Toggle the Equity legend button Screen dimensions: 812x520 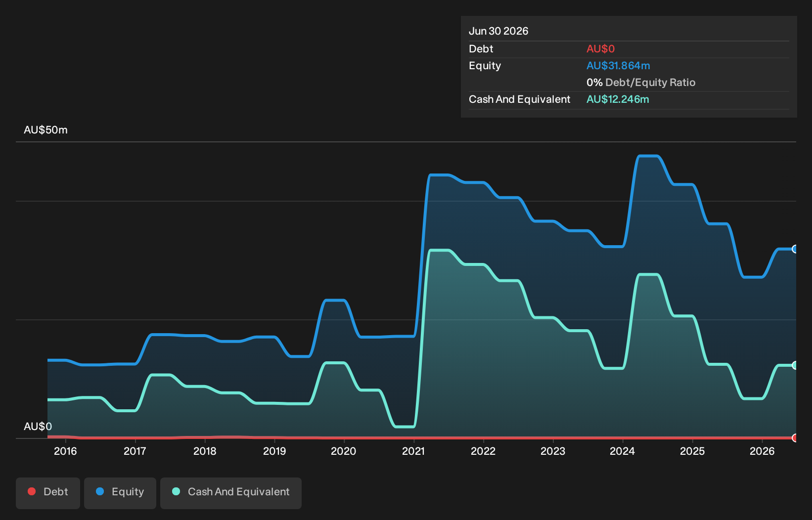pos(120,493)
